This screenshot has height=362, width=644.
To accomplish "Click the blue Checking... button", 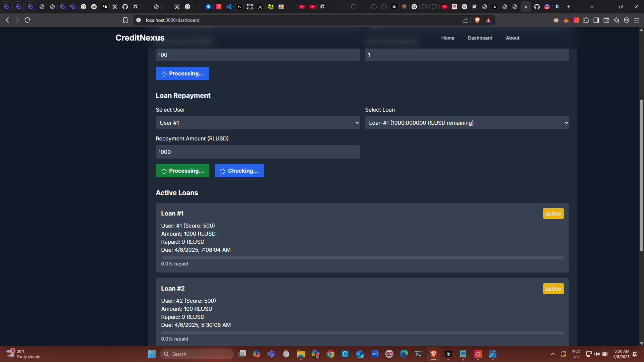I will [x=239, y=171].
